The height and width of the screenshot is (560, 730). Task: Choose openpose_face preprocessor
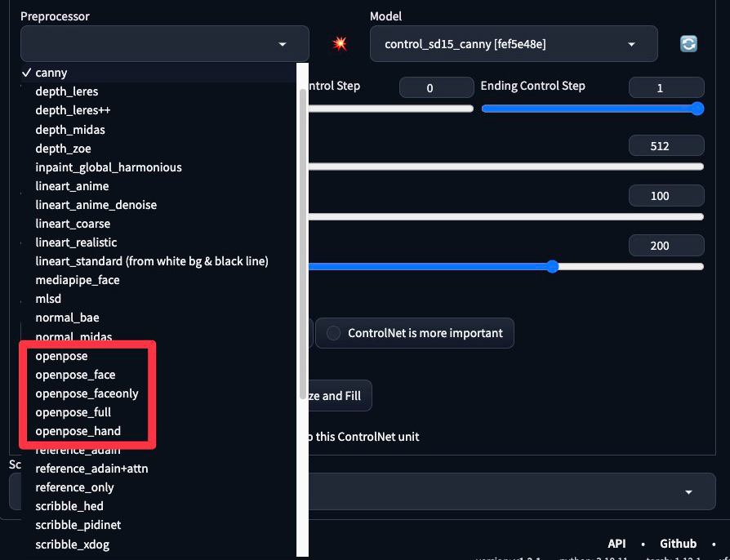(158, 375)
